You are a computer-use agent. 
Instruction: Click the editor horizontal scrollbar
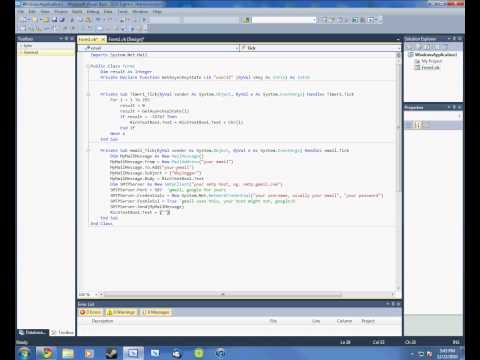click(223, 294)
